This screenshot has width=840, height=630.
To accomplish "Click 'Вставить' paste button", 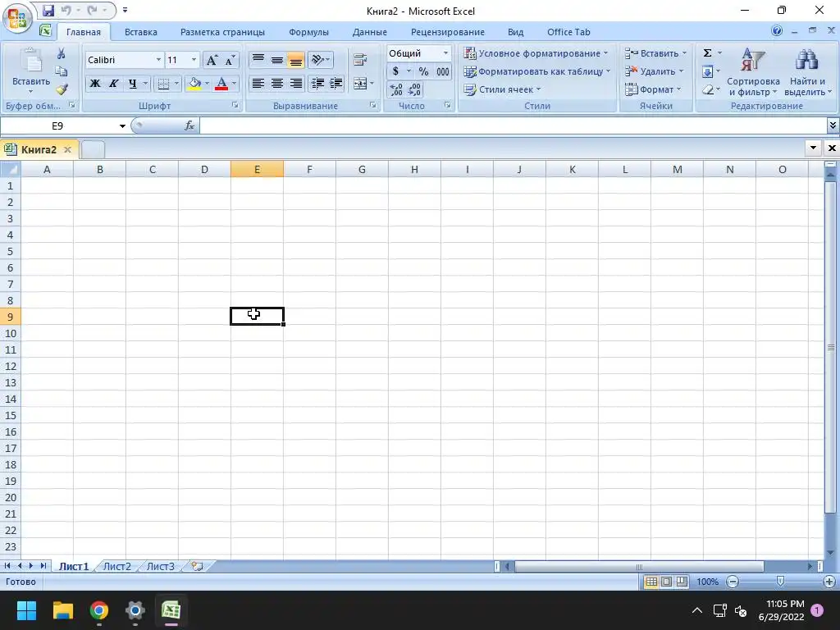I will [x=31, y=71].
